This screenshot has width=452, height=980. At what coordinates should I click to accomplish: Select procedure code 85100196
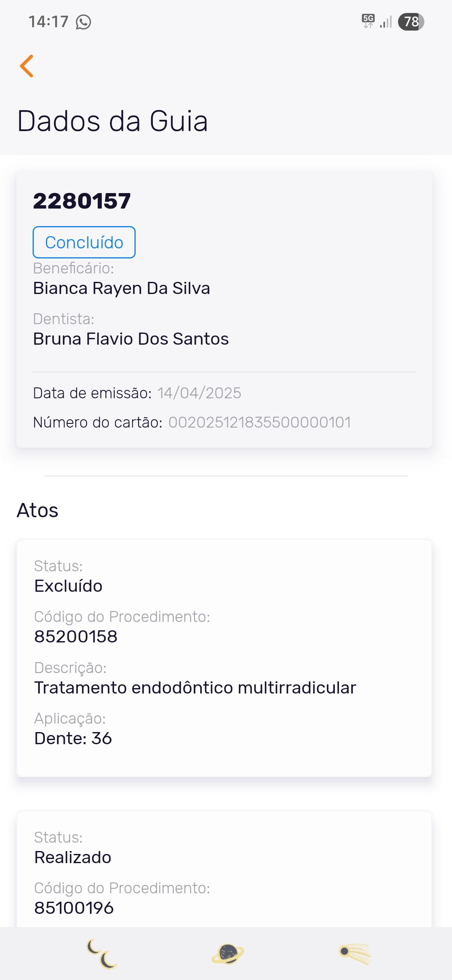click(x=74, y=908)
